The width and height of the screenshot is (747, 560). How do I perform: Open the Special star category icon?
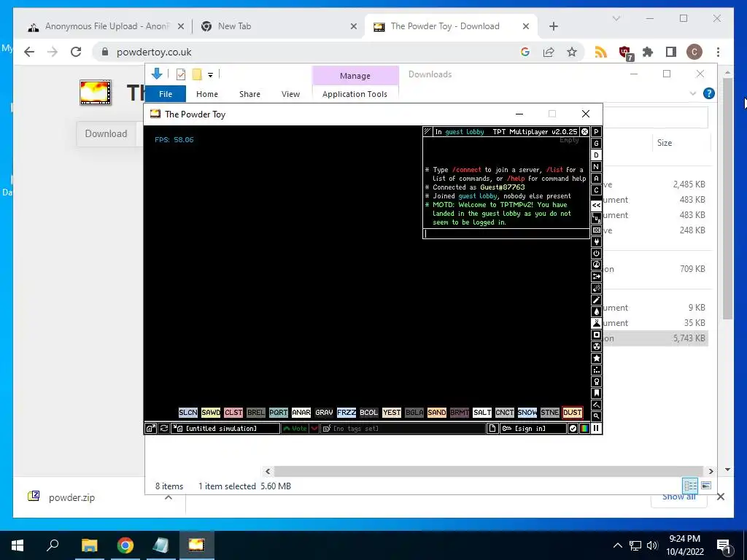click(x=596, y=358)
